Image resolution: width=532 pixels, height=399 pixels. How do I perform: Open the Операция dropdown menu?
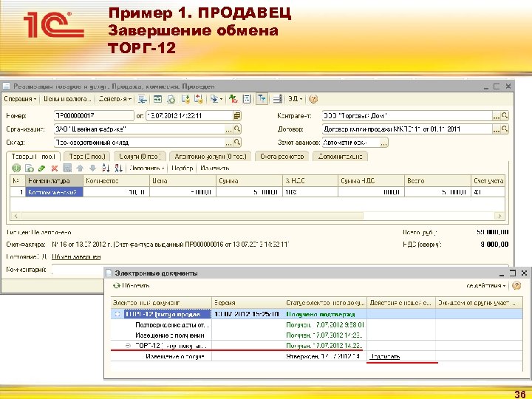[20, 99]
